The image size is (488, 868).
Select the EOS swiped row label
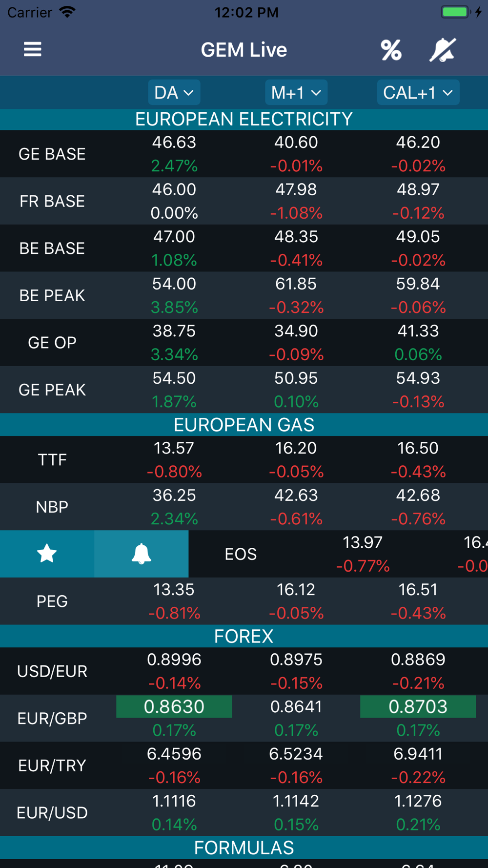click(x=241, y=554)
